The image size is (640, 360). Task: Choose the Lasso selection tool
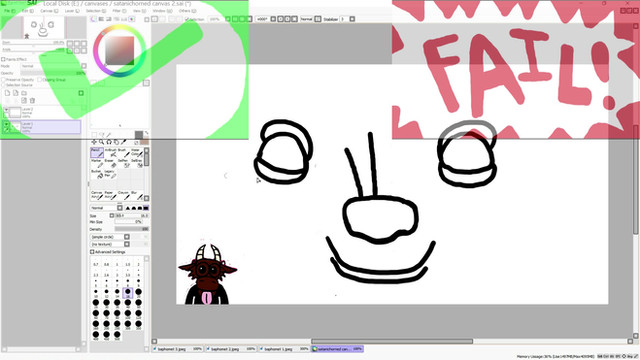click(101, 134)
